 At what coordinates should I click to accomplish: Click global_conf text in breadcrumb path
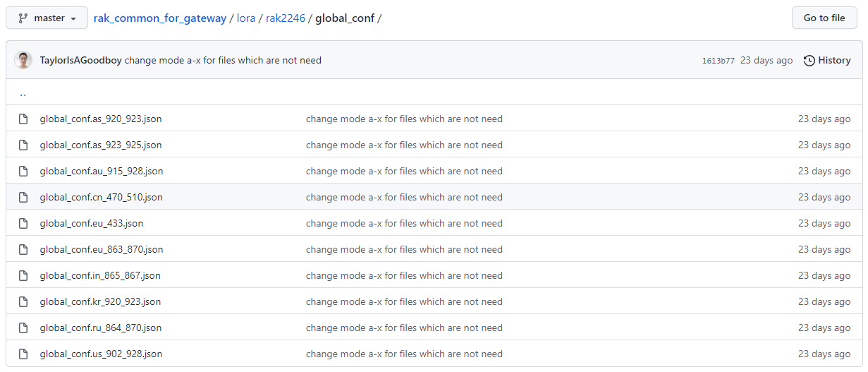(x=345, y=18)
